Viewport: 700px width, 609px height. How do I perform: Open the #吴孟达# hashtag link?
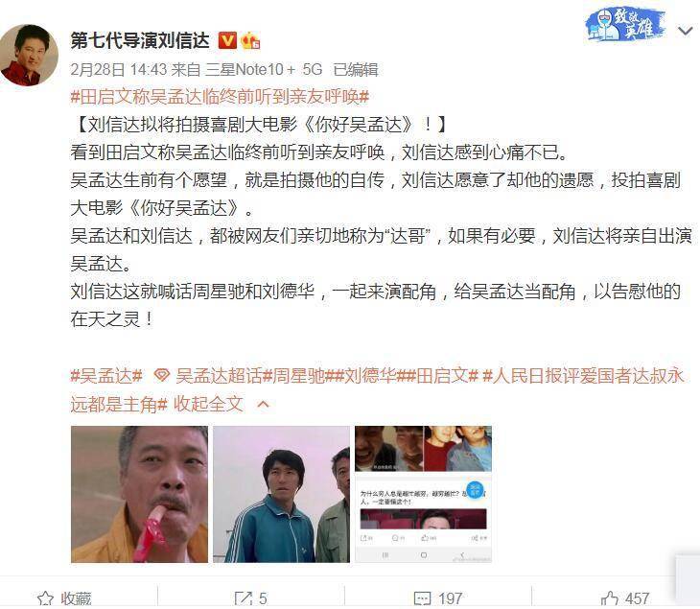pos(106,376)
